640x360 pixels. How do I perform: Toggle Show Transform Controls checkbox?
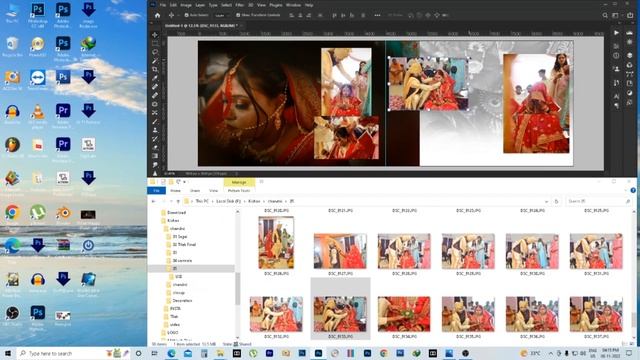point(238,15)
